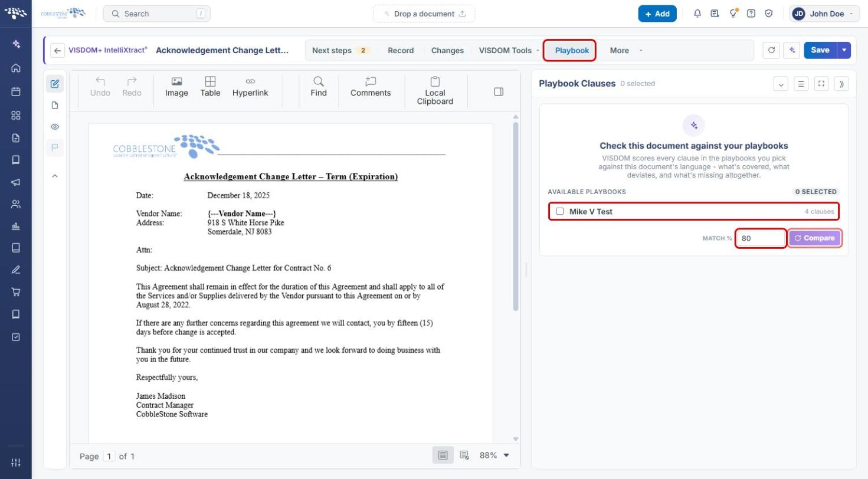Screen dimensions: 868x479
Task: Open the Local Clipboard
Action: coord(435,91)
